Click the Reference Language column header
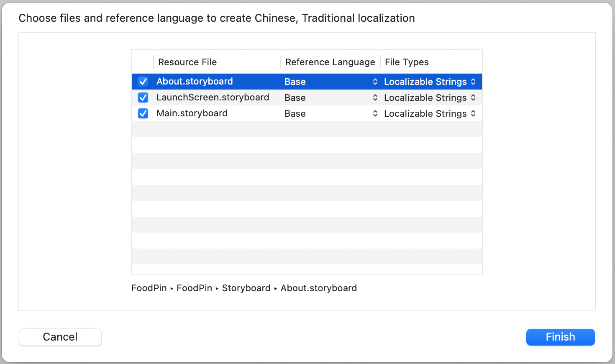 330,62
